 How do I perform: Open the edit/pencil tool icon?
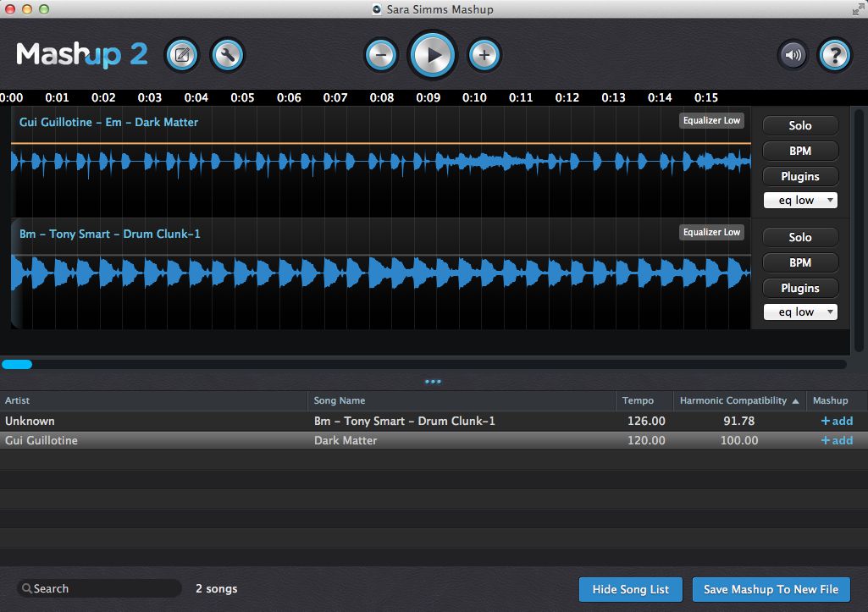point(181,54)
